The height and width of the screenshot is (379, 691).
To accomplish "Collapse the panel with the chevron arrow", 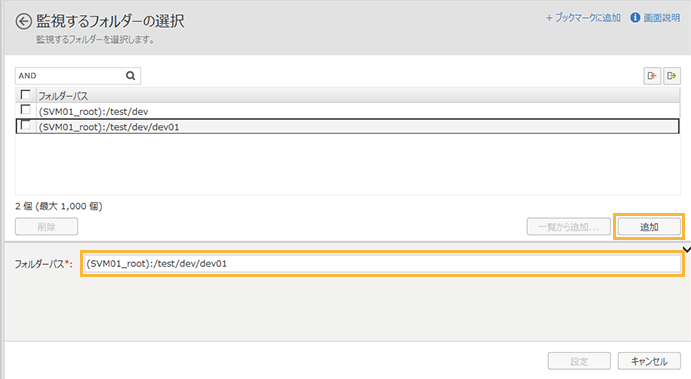I will pos(687,250).
